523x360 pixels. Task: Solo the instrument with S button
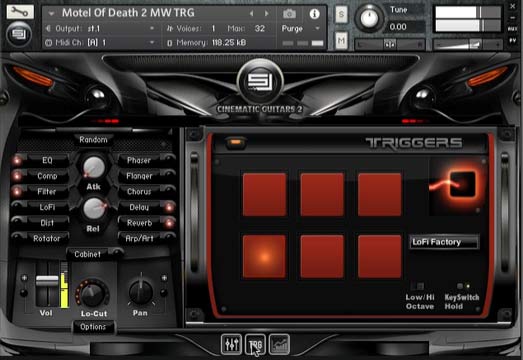[341, 14]
